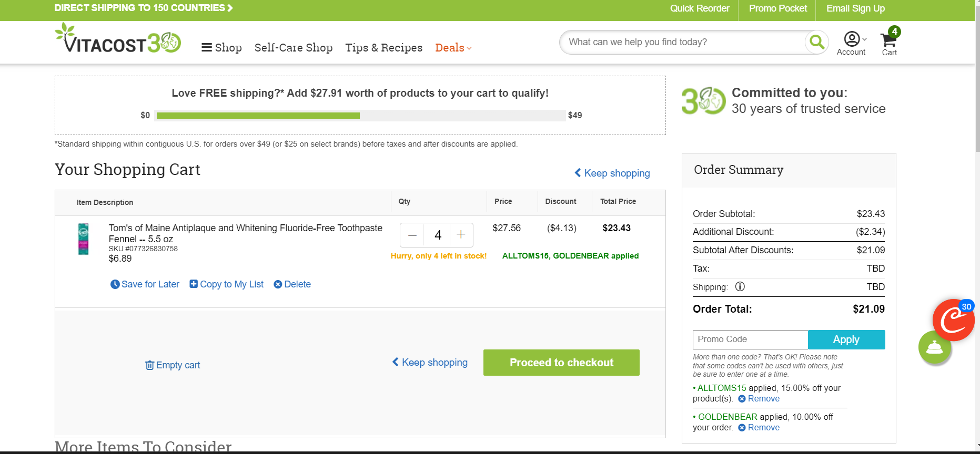Apply the promo code

coord(846,339)
